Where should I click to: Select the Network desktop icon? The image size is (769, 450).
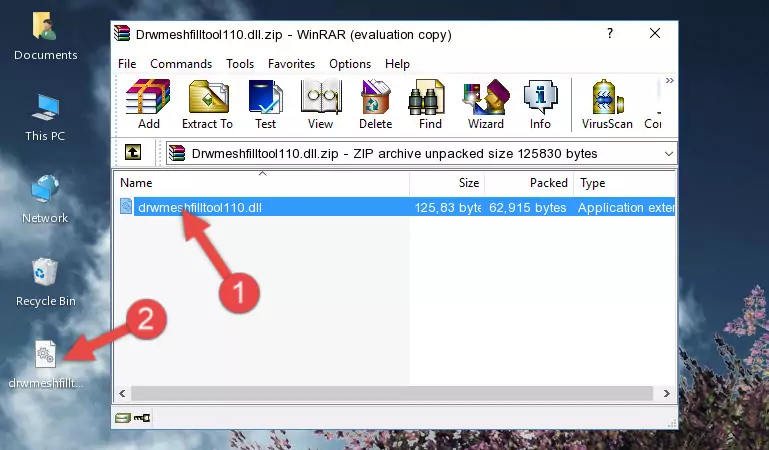point(45,200)
